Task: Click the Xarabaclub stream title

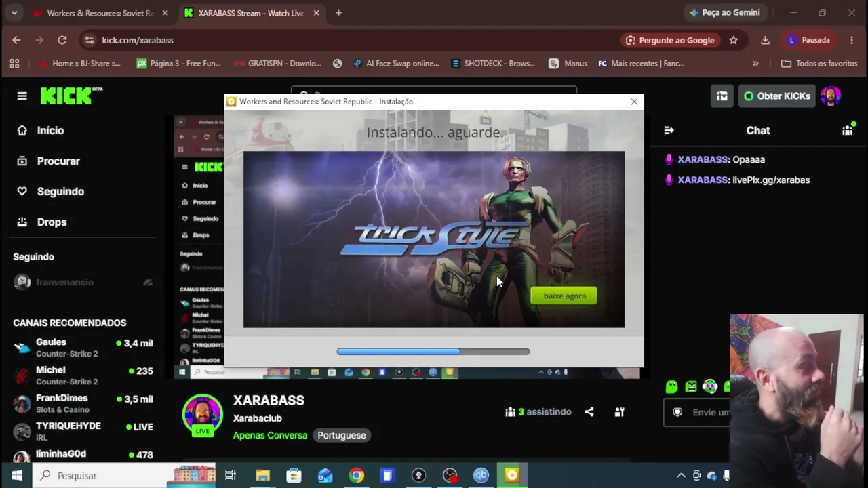Action: (x=258, y=418)
